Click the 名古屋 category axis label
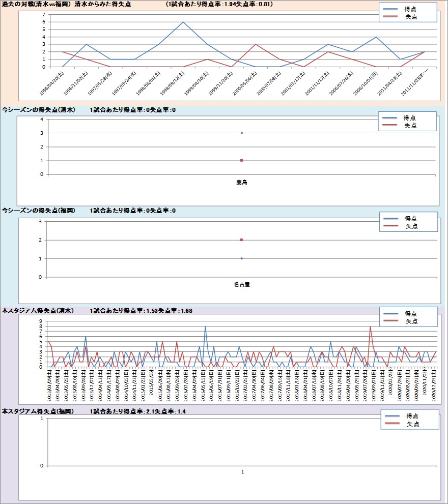Screen dimensions: 448x504 pos(241,285)
